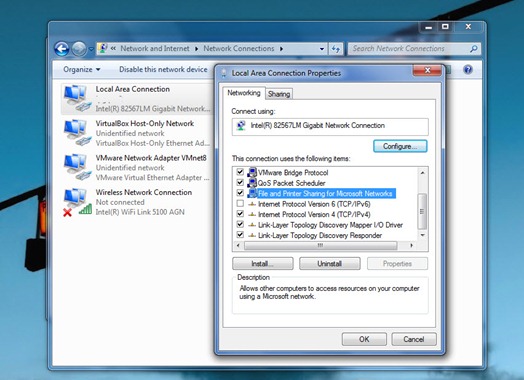Click the VMware Bridge Protocol item icon

[252, 172]
